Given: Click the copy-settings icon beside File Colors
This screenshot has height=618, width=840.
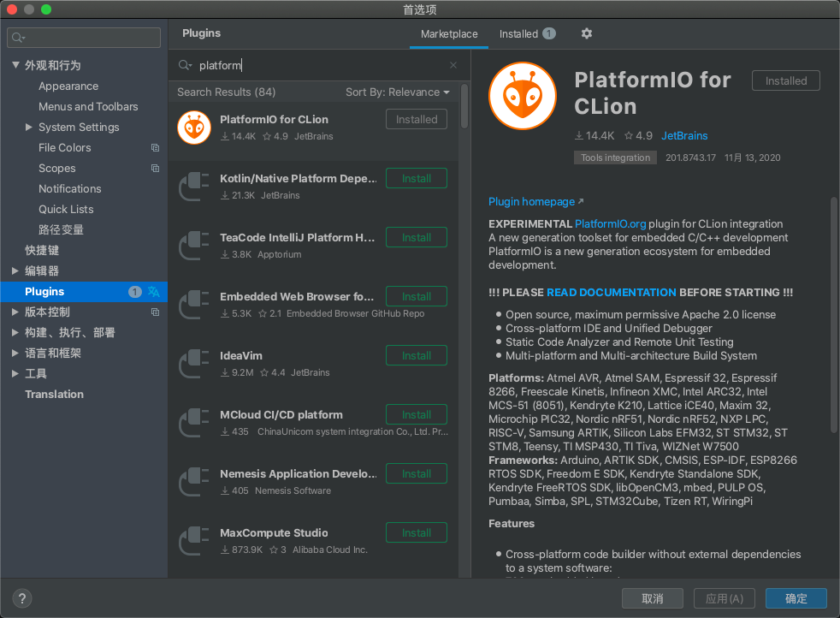Looking at the screenshot, I should coord(156,147).
